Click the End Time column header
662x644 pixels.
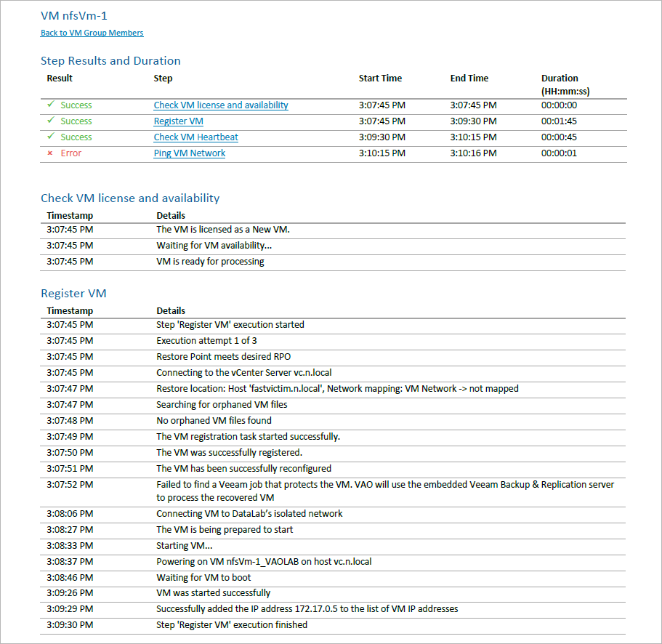click(x=469, y=78)
